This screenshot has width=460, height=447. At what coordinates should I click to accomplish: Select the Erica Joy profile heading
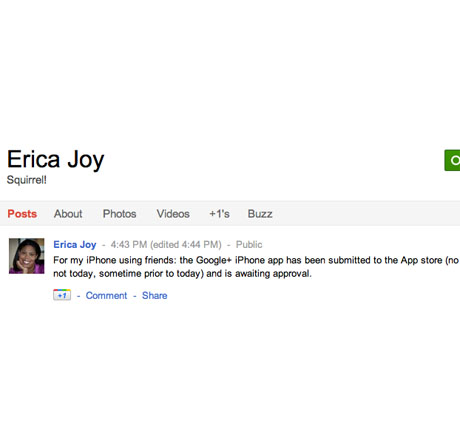click(56, 160)
